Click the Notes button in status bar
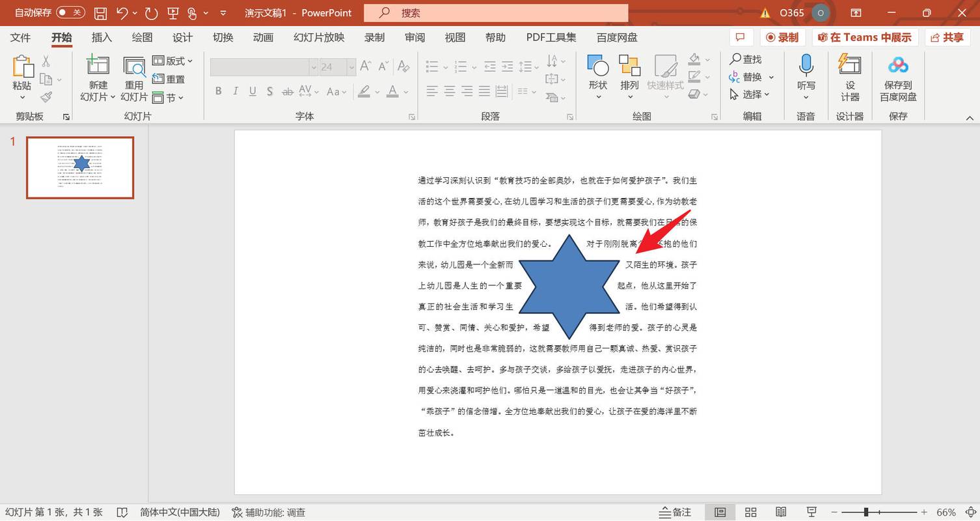Screen dimensions: 980x521 coord(675,513)
